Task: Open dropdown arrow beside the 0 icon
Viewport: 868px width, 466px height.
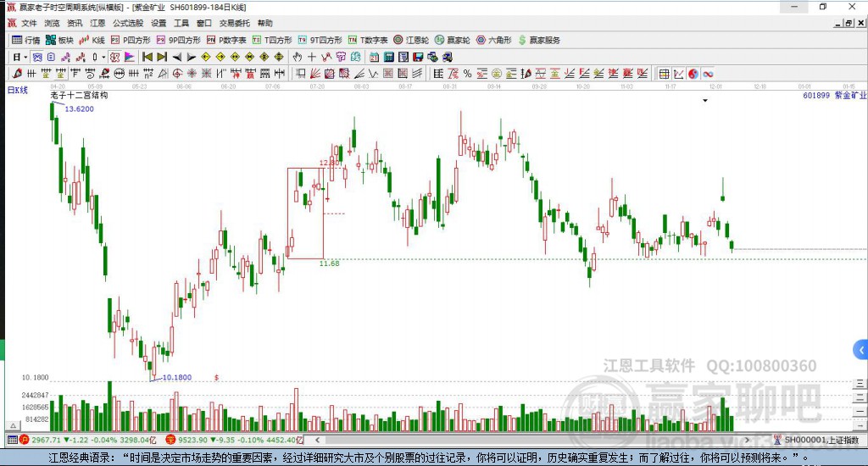Action: [x=103, y=57]
